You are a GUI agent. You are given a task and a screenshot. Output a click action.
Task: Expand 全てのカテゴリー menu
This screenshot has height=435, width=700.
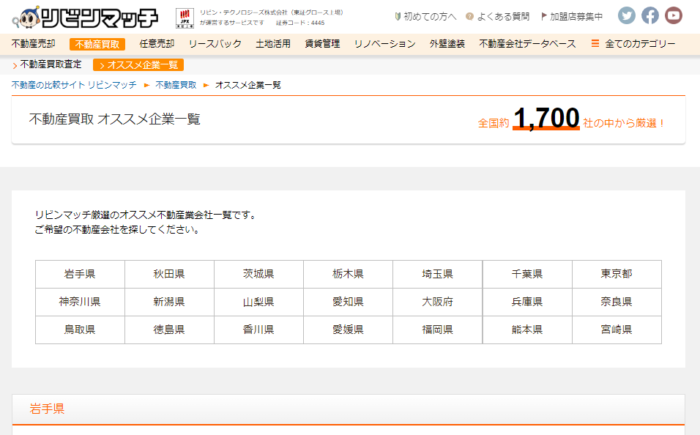(640, 44)
